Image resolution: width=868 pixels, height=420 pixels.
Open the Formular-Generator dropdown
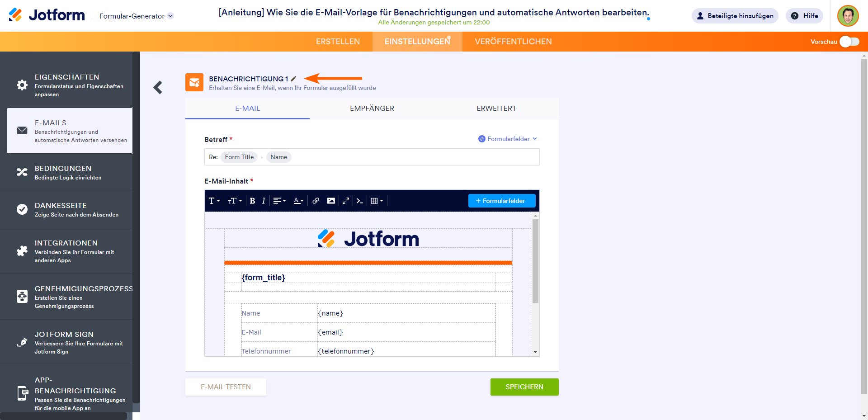coord(137,16)
